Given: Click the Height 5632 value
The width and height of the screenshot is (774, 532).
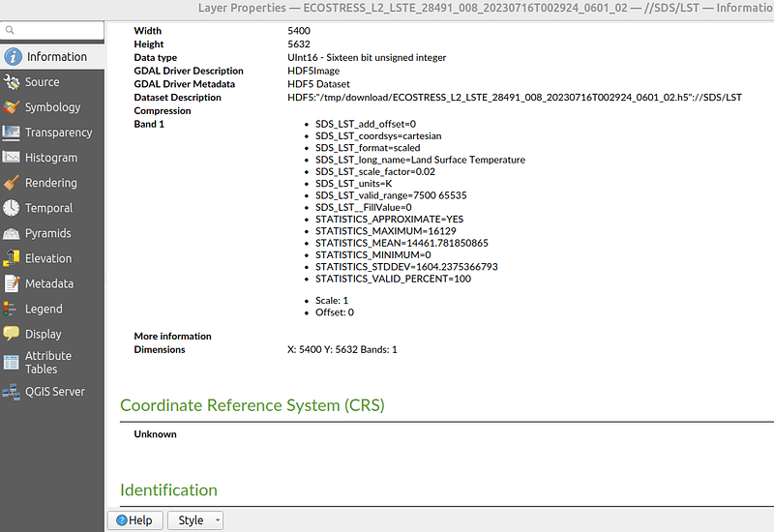Looking at the screenshot, I should (x=299, y=44).
